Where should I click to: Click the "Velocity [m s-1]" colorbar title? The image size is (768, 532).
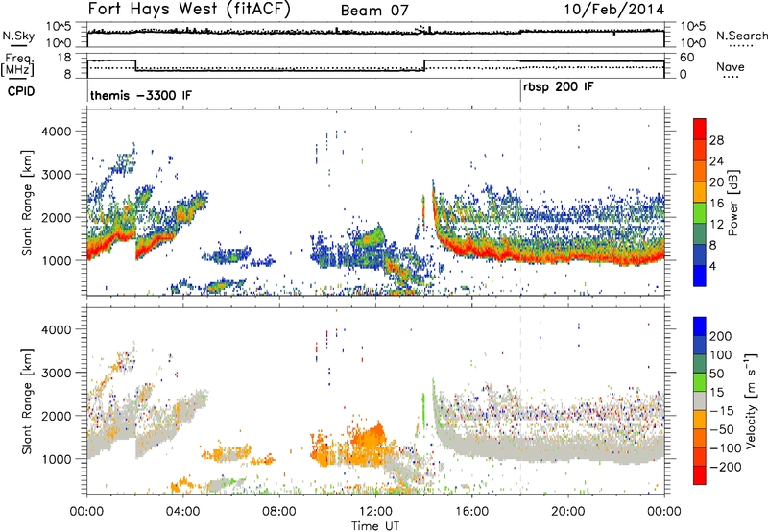coord(750,400)
